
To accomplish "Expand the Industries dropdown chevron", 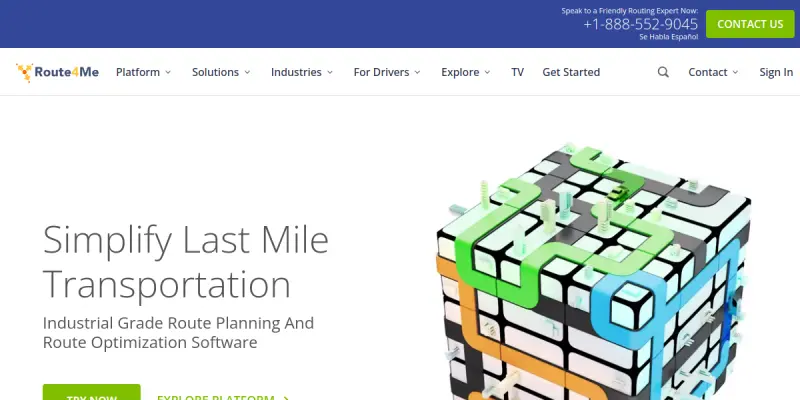I will pos(330,72).
